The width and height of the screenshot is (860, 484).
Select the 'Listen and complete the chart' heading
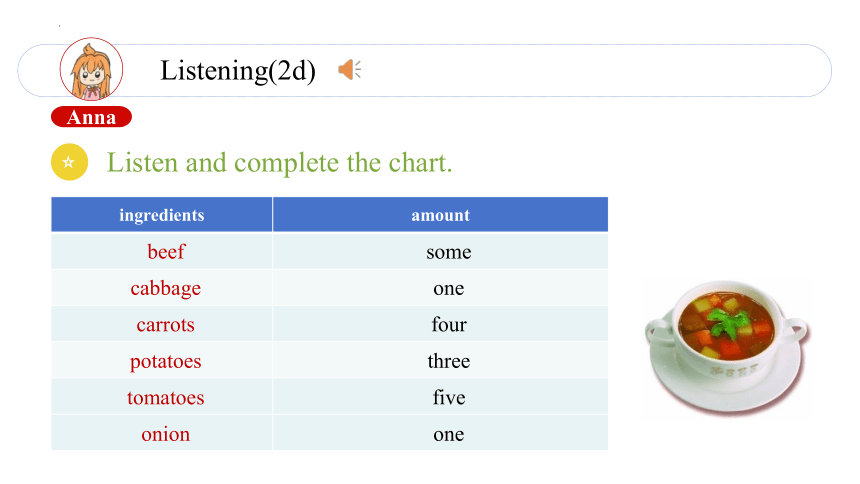pos(279,162)
